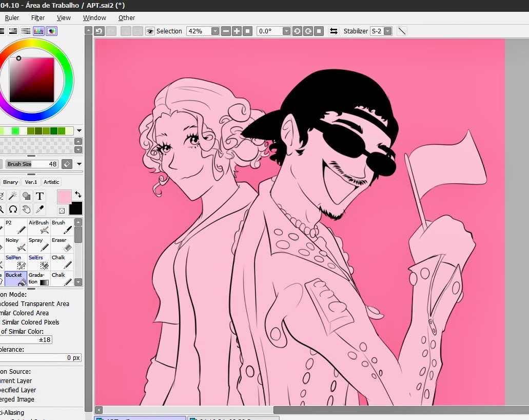Choose the Chalk brush beside Gradation
The height and width of the screenshot is (420, 529).
[x=62, y=279]
